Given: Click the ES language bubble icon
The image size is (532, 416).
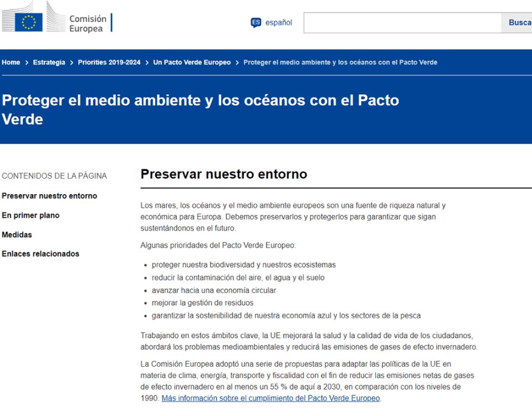Looking at the screenshot, I should click(x=255, y=23).
